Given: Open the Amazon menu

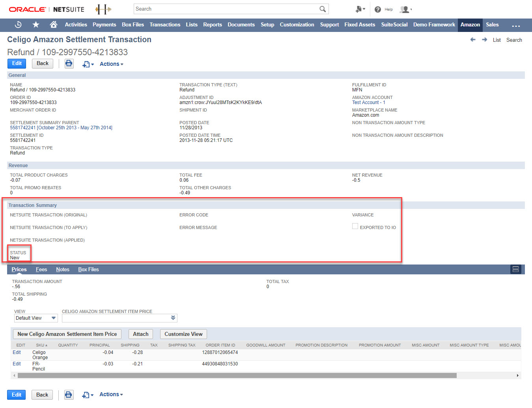Looking at the screenshot, I should [x=470, y=25].
